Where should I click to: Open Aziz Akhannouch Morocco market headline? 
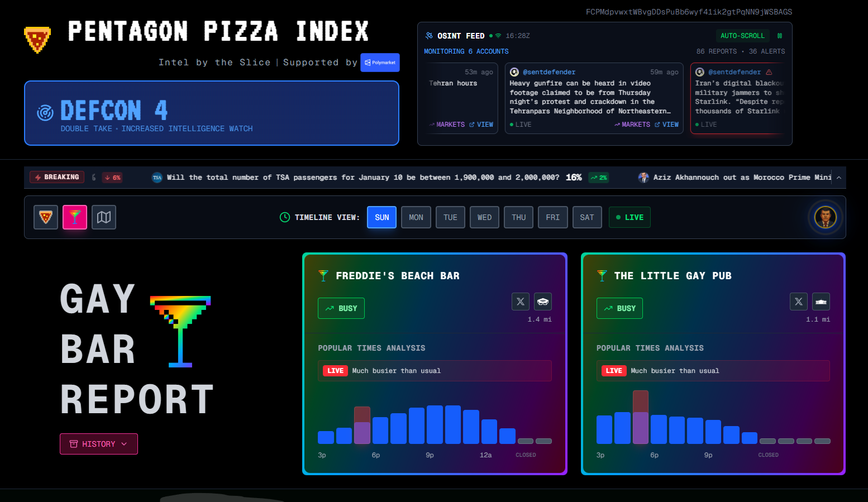742,178
